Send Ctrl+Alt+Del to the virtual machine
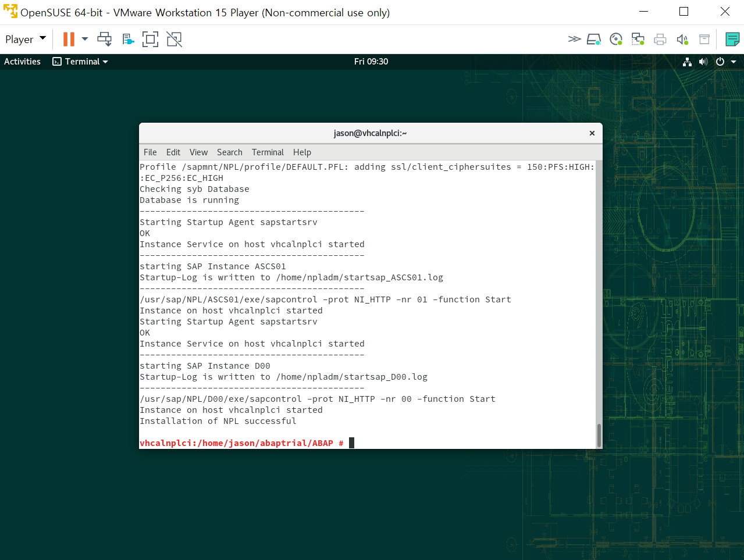The image size is (744, 560). [105, 39]
